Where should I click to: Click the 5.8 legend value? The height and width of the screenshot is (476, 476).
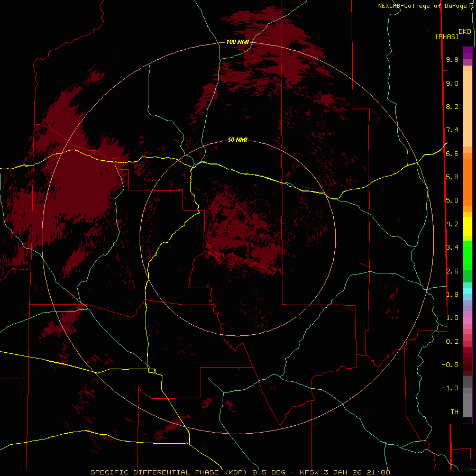click(452, 177)
